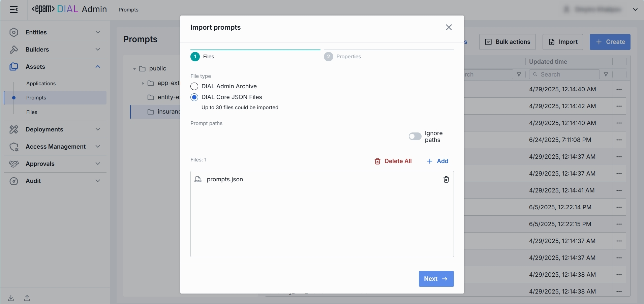Switch to the Properties step tab
This screenshot has height=304, width=644.
pos(348,57)
